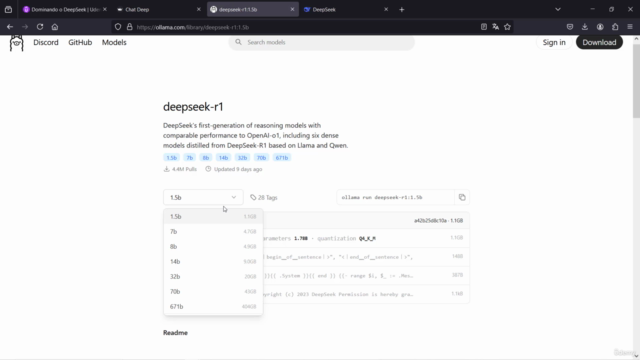Click the page vertical scrollbar thumb

point(636,80)
